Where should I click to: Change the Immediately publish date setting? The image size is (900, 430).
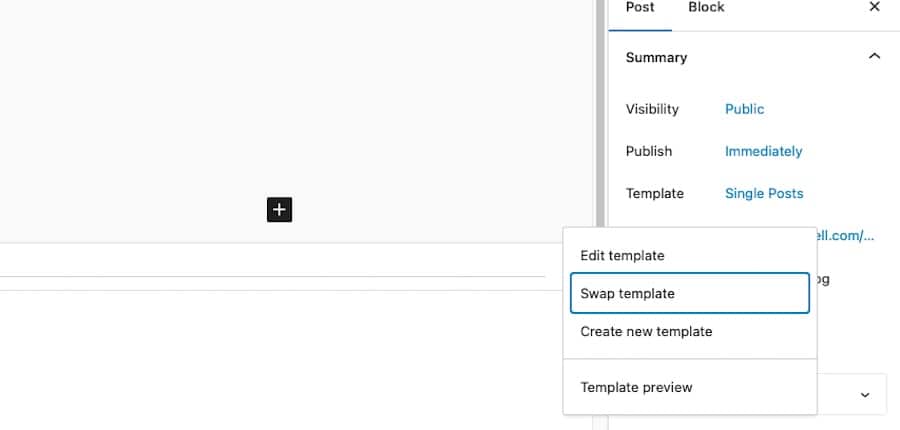pos(763,151)
